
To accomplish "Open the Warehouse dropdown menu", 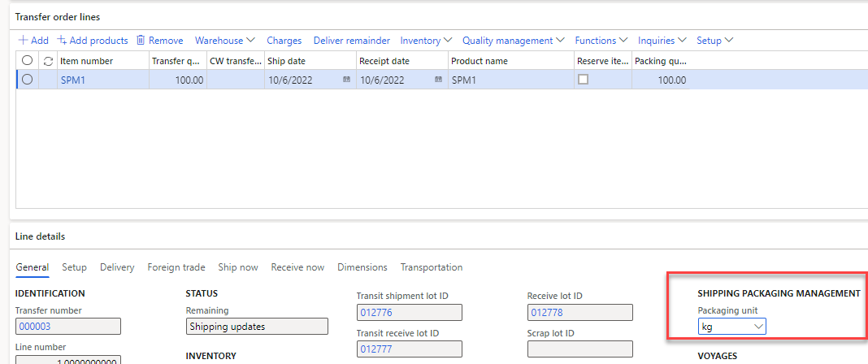I will point(224,41).
